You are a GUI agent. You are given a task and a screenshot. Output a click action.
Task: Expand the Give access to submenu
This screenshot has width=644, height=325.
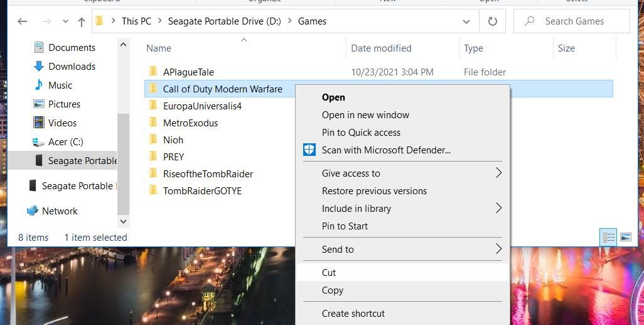[402, 174]
